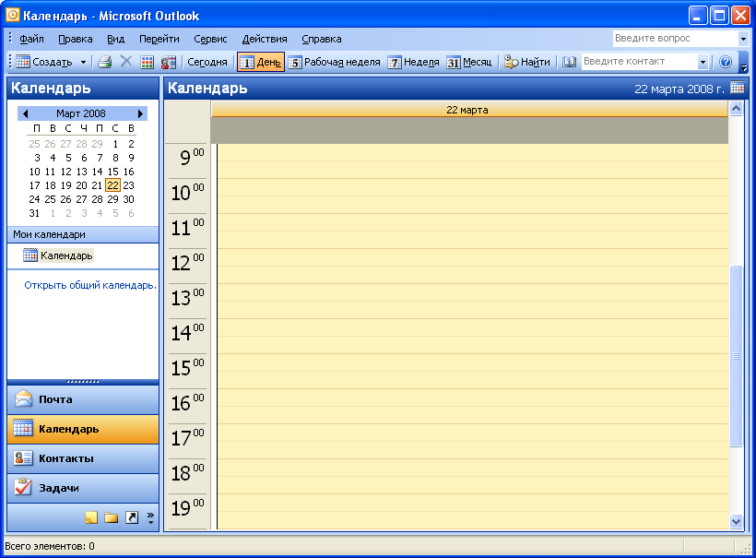
Task: Open Outlook help question mark icon
Action: click(x=726, y=62)
